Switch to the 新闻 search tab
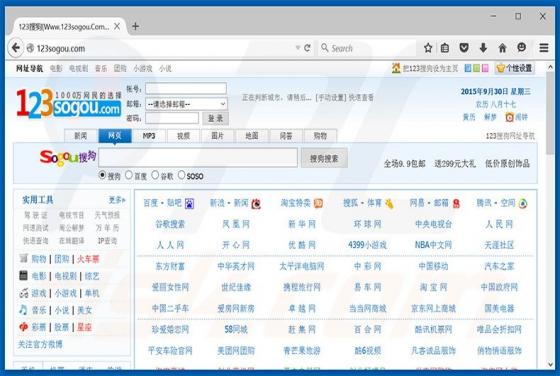 click(81, 136)
